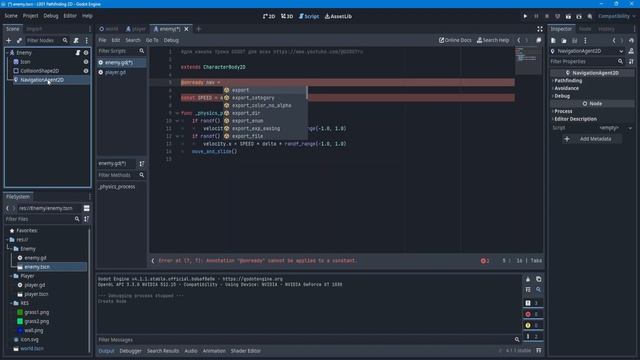Pause the running project
640x360 pixels.
(536, 16)
